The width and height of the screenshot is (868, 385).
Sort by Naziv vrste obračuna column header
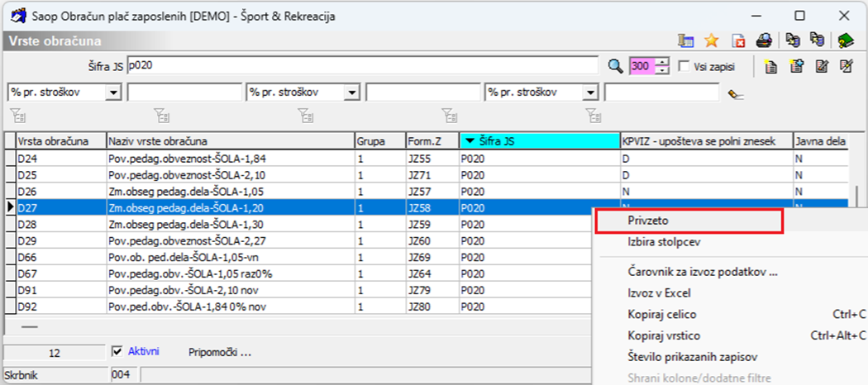(x=231, y=141)
